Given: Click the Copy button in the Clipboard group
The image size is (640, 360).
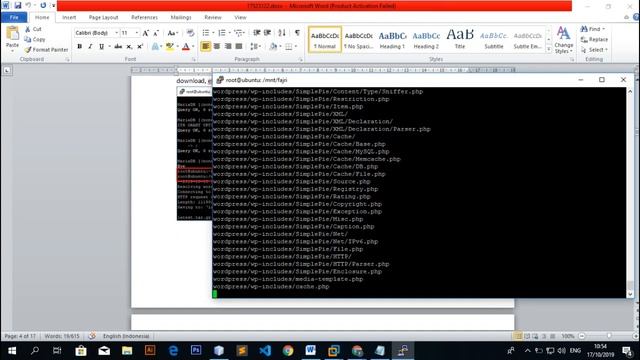Looking at the screenshot, I should (x=35, y=40).
